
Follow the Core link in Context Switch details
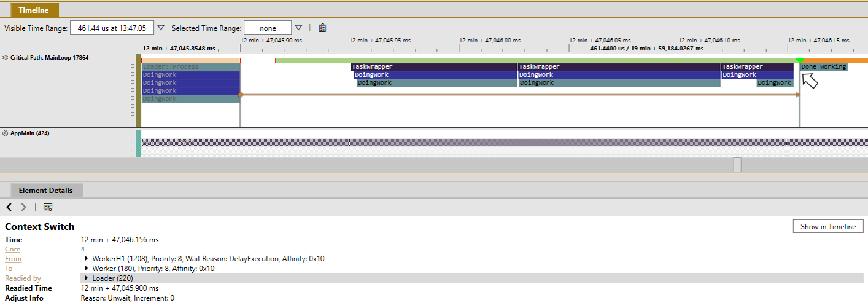click(12, 249)
